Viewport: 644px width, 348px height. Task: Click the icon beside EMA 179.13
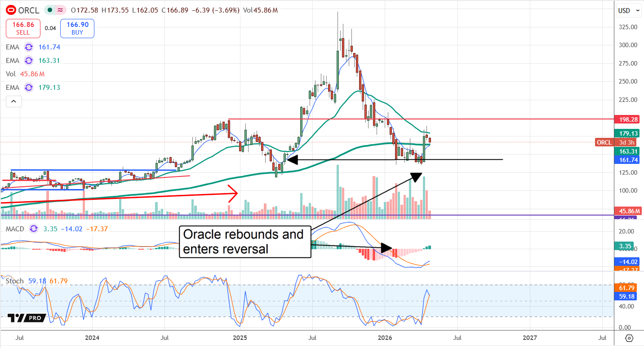[29, 88]
